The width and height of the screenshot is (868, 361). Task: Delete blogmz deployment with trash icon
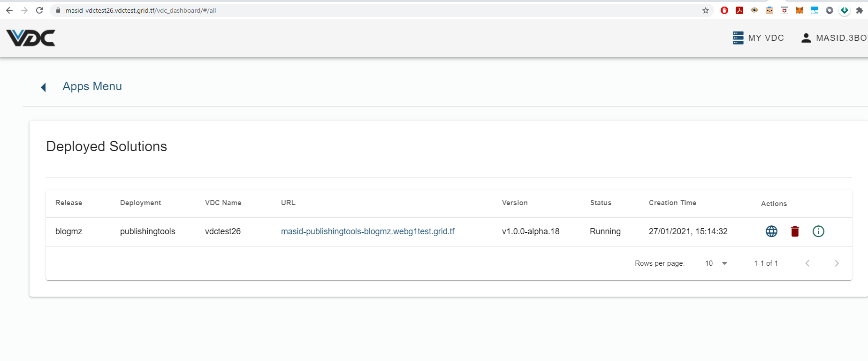pos(795,231)
